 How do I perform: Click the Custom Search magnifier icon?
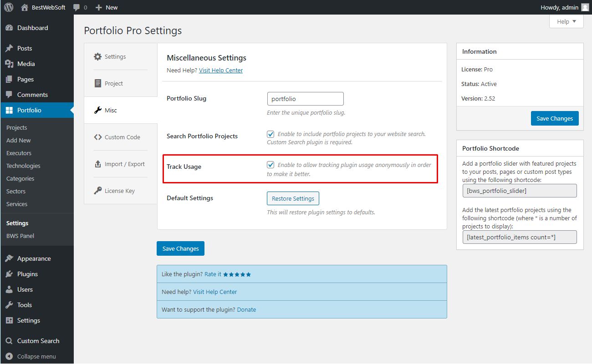tap(9, 341)
